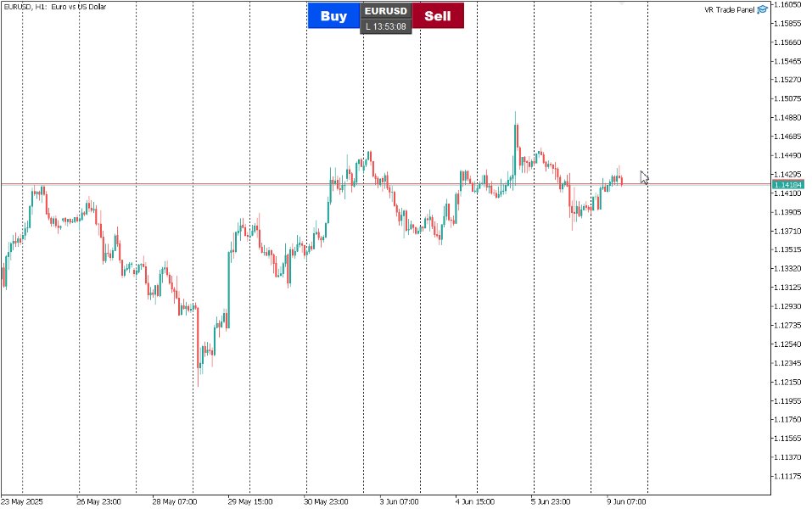Click the VR Trade Panel text label
The image size is (812, 509).
729,10
